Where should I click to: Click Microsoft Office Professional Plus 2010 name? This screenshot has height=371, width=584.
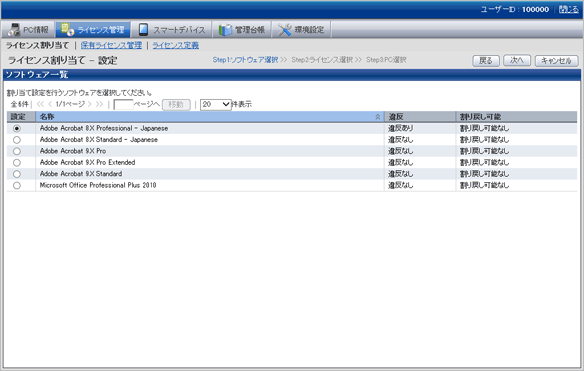pos(98,185)
